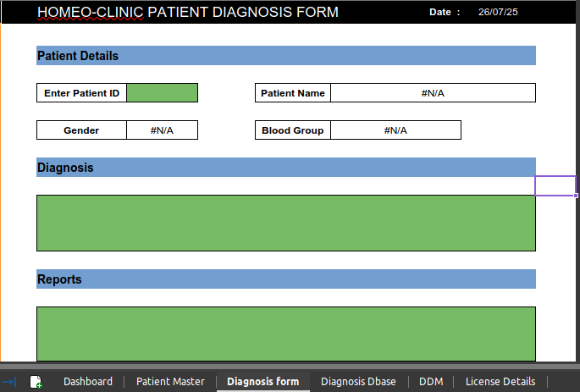Click the scroll-to-first-sheet arrow icon
Image resolution: width=580 pixels, height=392 pixels.
[x=10, y=382]
